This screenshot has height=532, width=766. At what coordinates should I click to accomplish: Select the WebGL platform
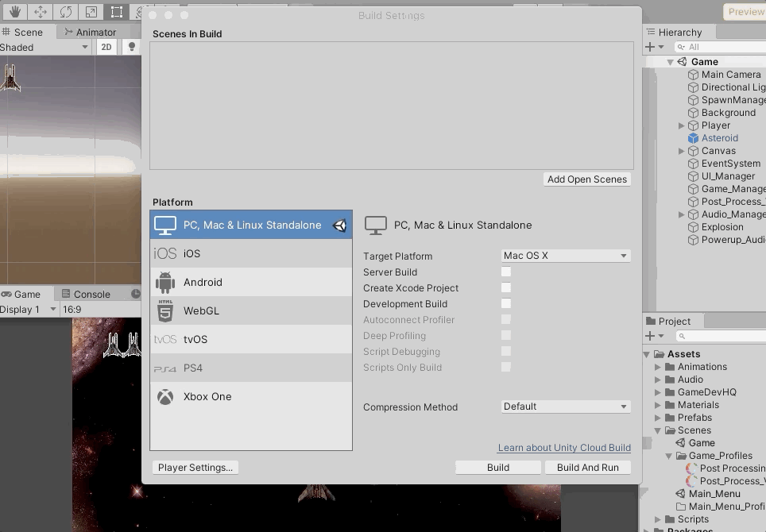(x=251, y=310)
